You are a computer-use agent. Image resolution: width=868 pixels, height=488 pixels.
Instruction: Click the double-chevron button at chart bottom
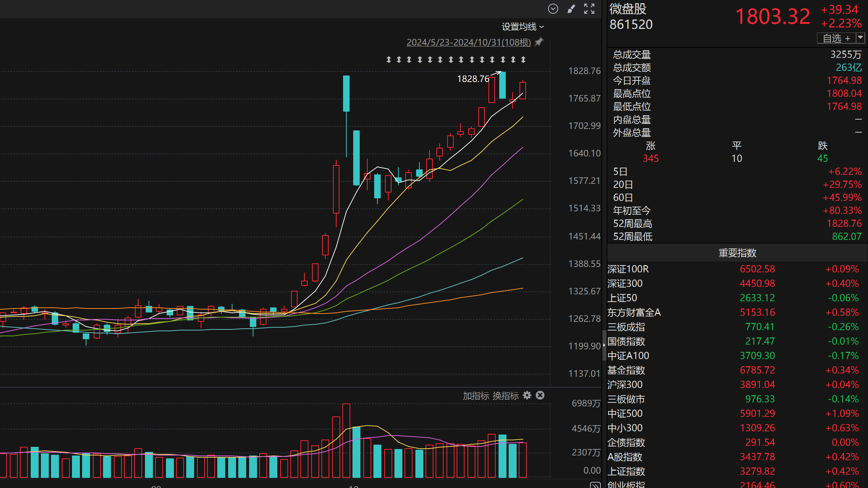[595, 485]
